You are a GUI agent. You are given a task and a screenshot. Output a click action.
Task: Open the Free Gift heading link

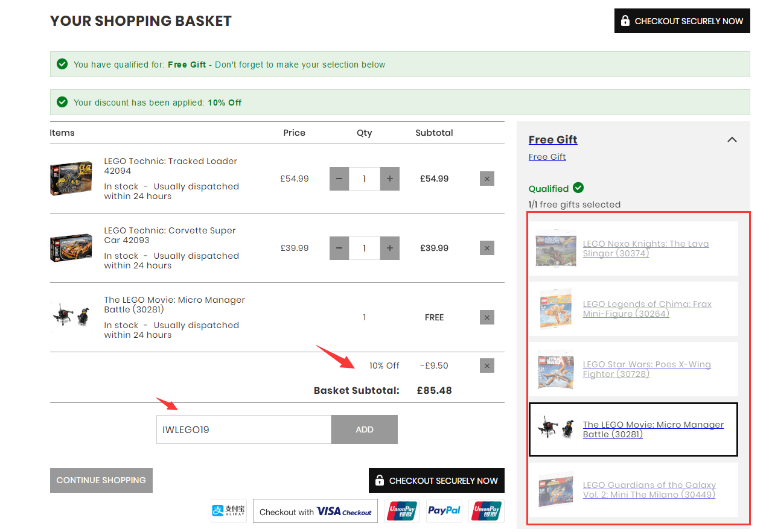(553, 140)
